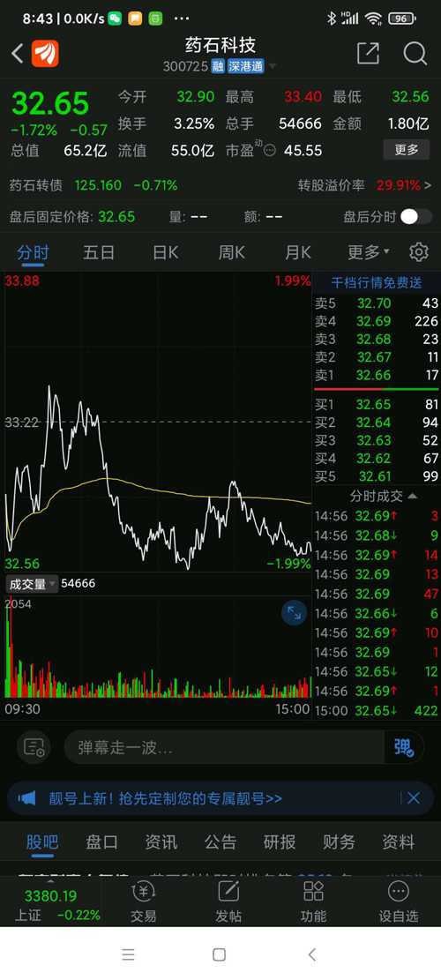Switch to the 分时 chart tab
Screen dimensions: 441x980
click(x=33, y=252)
